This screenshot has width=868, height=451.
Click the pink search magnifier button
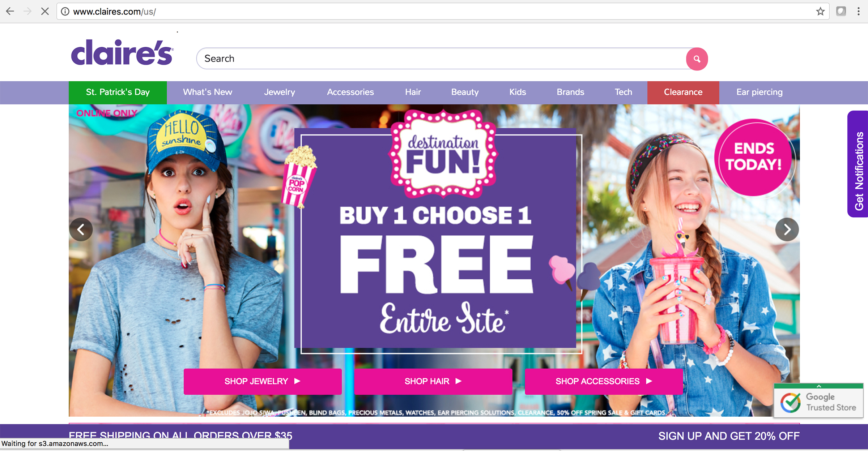[x=697, y=59]
